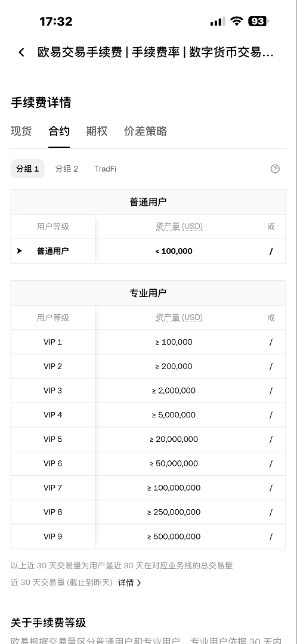Click the arrow marker beside 普通用户 row
Viewport: 297px width, 644px height.
click(19, 251)
